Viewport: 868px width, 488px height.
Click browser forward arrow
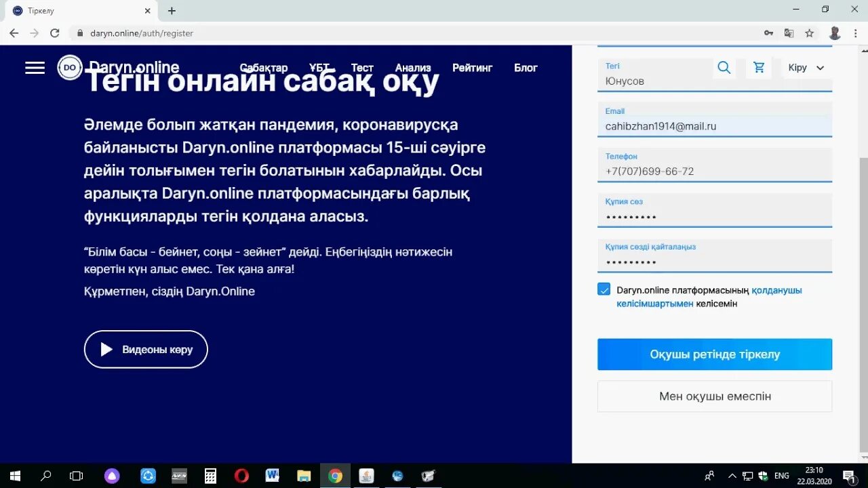click(34, 33)
